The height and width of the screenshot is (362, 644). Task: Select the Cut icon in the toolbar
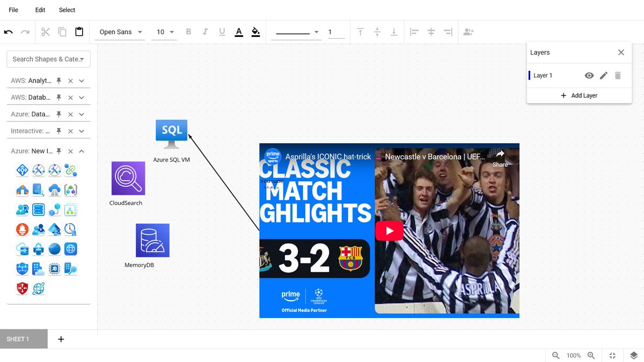pyautogui.click(x=46, y=32)
